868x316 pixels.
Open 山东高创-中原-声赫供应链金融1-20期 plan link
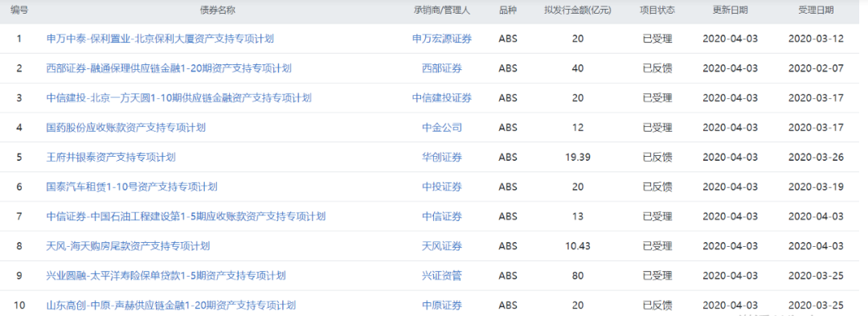click(x=171, y=306)
